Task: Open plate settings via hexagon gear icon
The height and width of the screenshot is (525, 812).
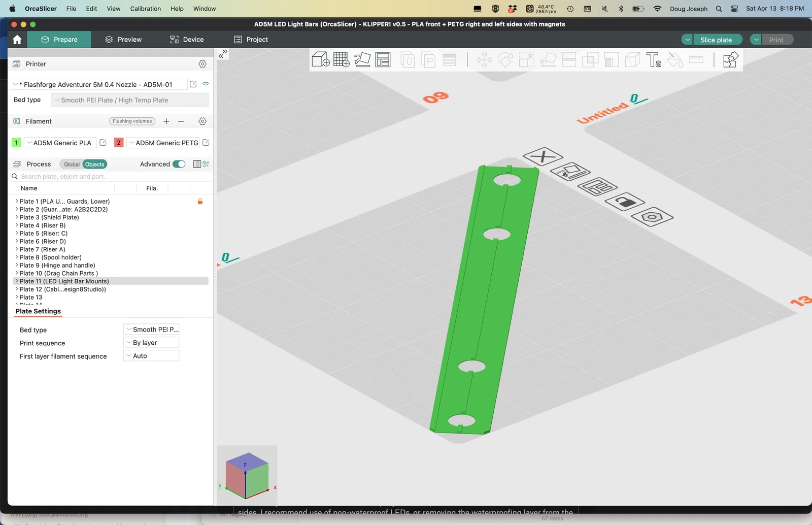Action: [652, 217]
